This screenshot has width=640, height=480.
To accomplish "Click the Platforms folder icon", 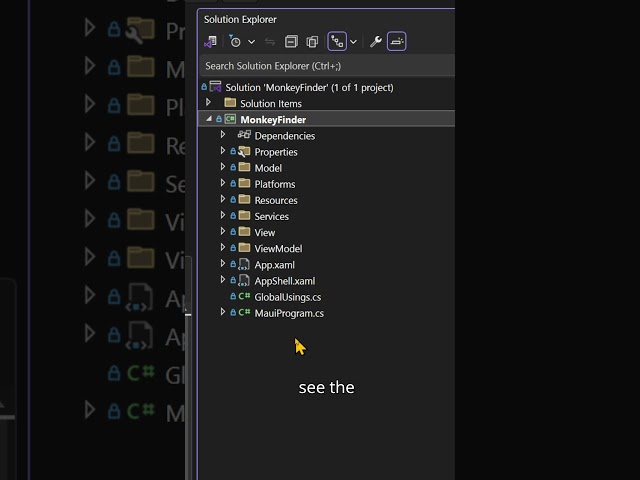I will 244,183.
